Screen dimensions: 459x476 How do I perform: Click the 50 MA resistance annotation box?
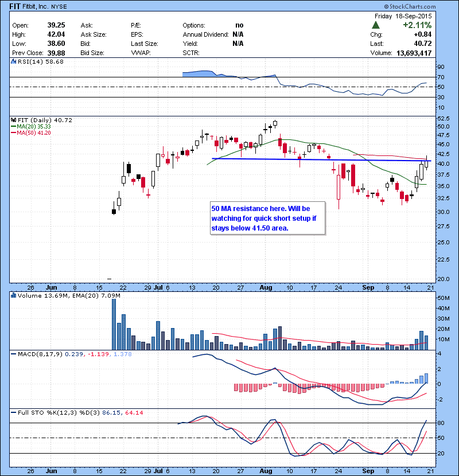[267, 218]
